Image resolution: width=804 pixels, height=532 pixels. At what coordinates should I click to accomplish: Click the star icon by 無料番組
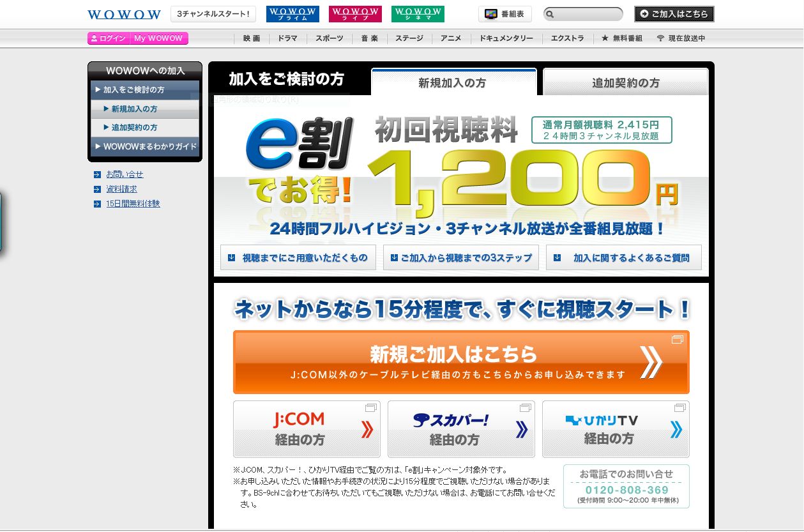pyautogui.click(x=605, y=38)
